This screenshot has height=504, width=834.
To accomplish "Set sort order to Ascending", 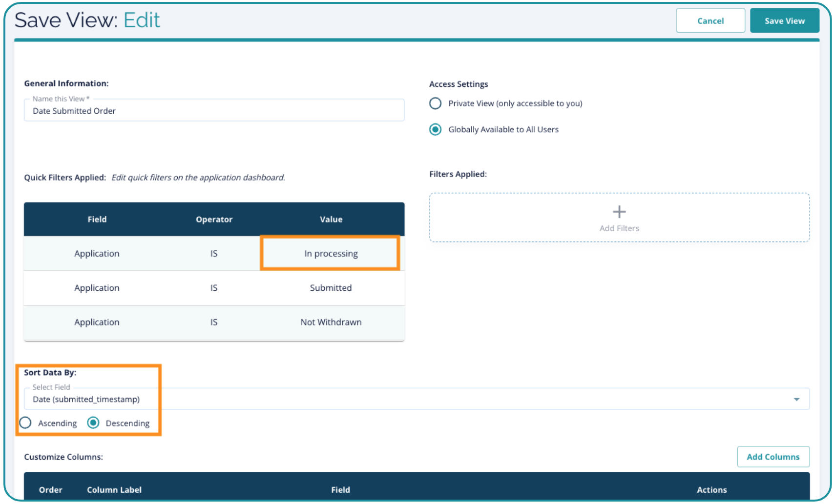I will (x=25, y=423).
